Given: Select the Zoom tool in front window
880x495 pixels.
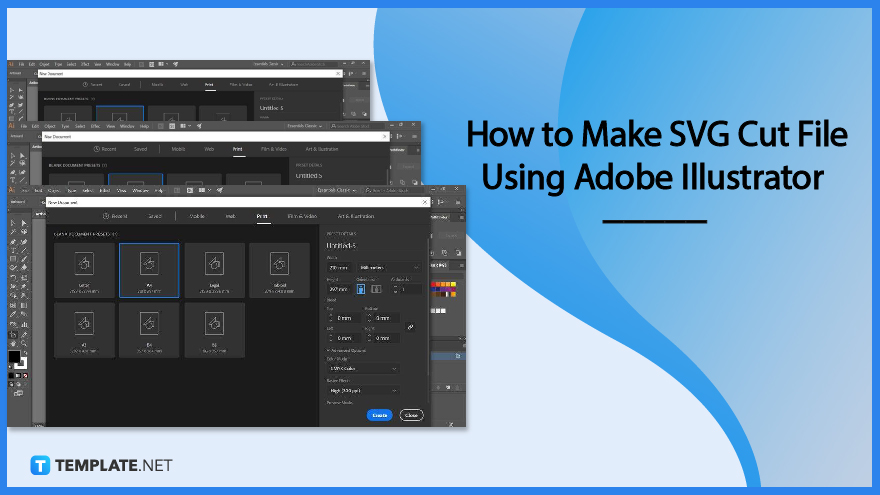Looking at the screenshot, I should point(24,343).
